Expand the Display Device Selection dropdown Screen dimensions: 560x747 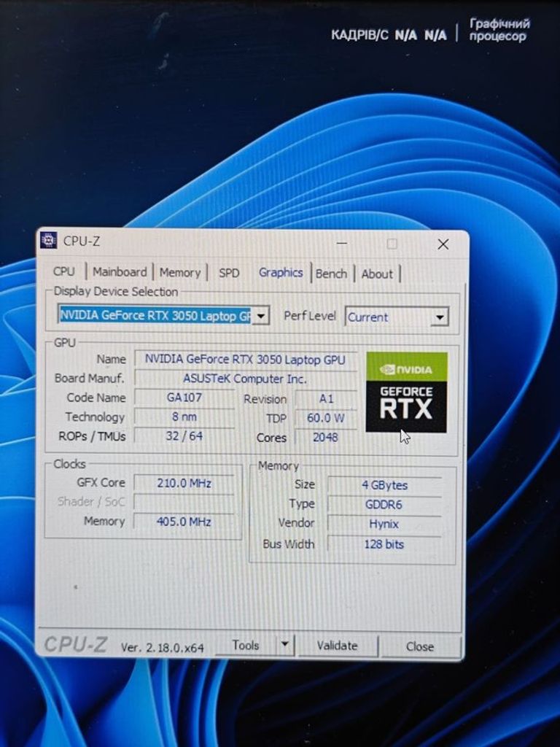[x=260, y=316]
